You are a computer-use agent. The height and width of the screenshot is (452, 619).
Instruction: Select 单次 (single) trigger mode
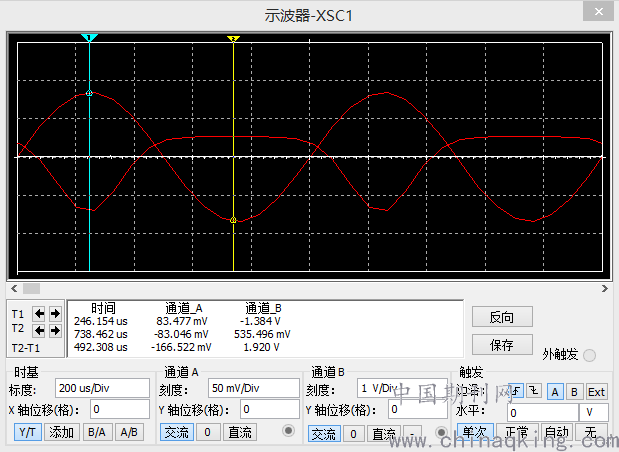tap(475, 432)
